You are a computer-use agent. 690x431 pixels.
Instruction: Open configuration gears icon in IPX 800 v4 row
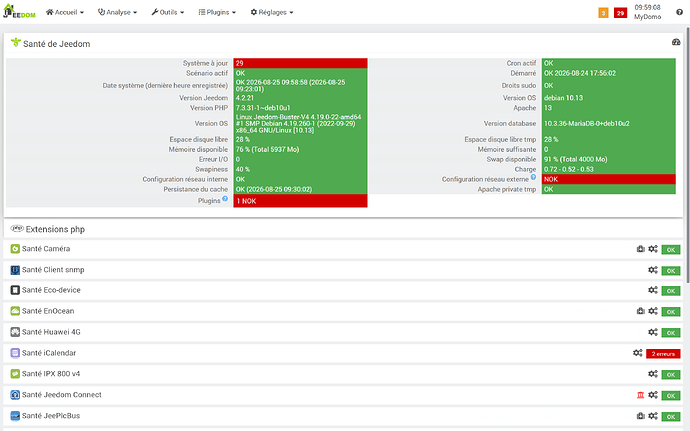point(653,373)
